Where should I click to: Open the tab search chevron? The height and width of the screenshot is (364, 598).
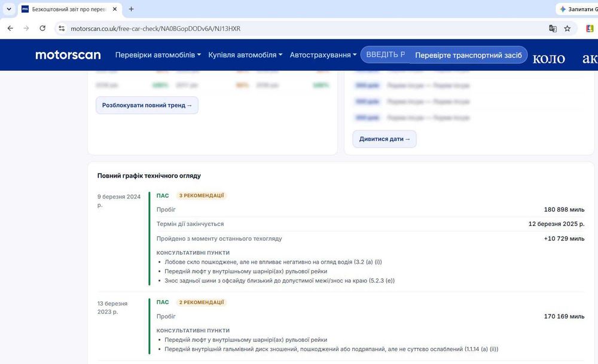[x=9, y=9]
